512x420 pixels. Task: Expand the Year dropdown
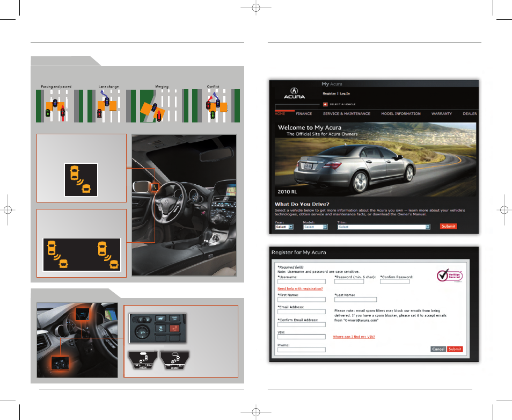point(284,227)
